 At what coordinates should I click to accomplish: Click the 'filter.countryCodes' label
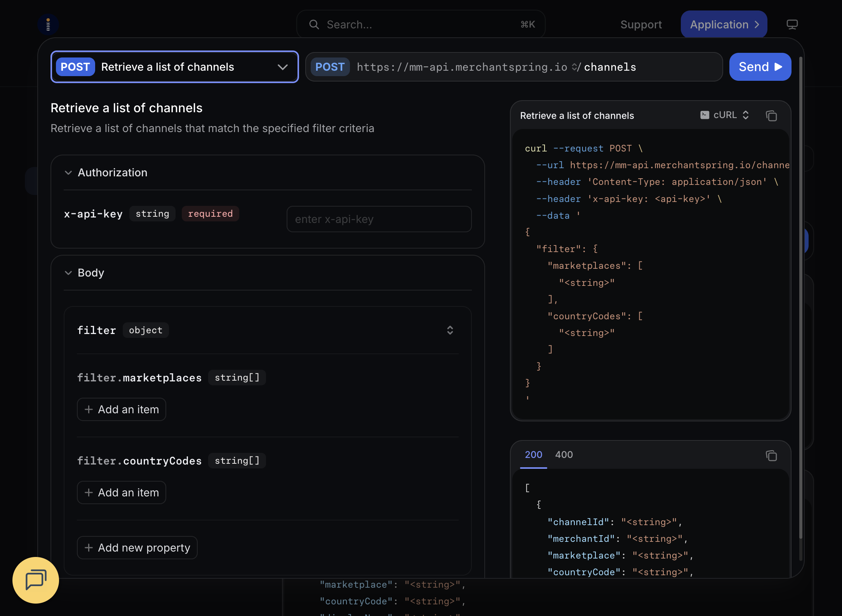pos(139,461)
